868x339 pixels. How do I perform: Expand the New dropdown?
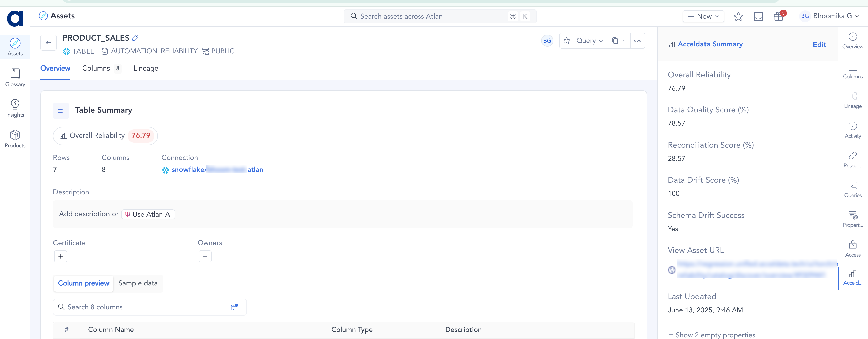[x=703, y=16]
